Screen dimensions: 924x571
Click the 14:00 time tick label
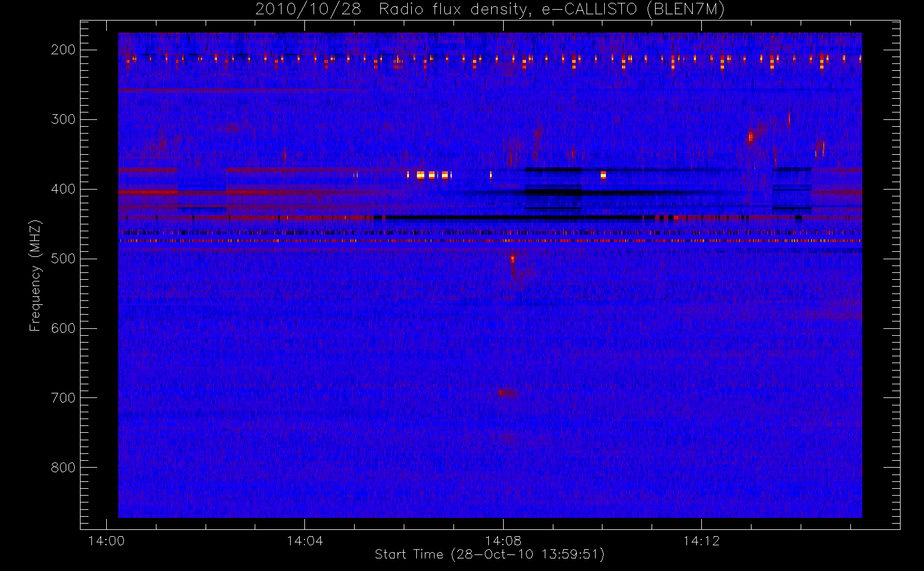(x=106, y=541)
